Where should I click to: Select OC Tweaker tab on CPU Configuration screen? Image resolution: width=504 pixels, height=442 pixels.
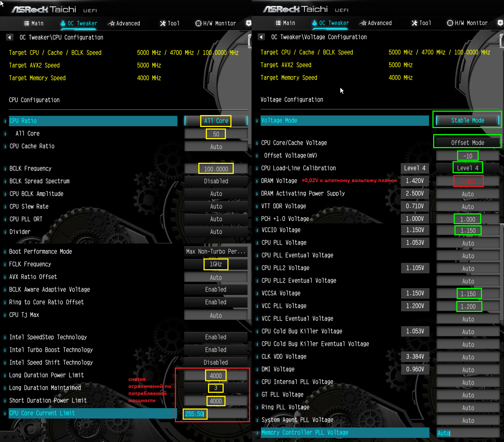coord(79,23)
